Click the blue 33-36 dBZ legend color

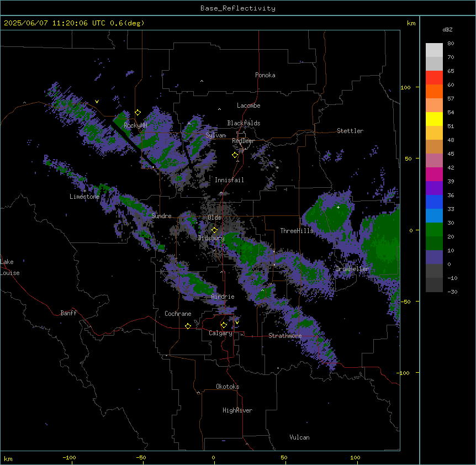coord(434,202)
